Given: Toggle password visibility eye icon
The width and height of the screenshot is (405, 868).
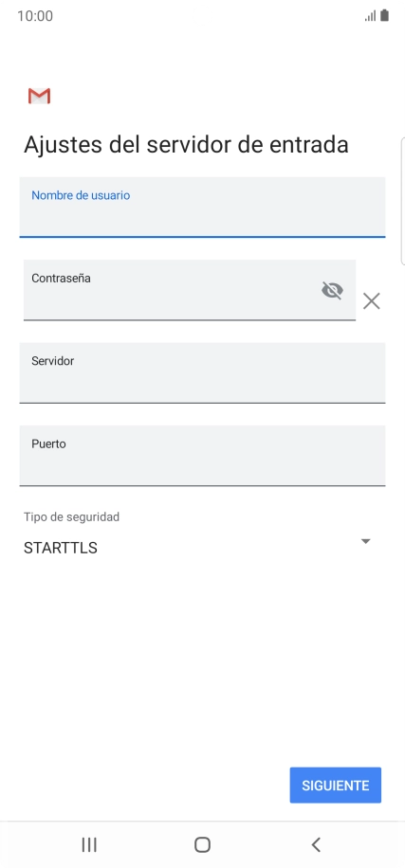Looking at the screenshot, I should tap(332, 290).
